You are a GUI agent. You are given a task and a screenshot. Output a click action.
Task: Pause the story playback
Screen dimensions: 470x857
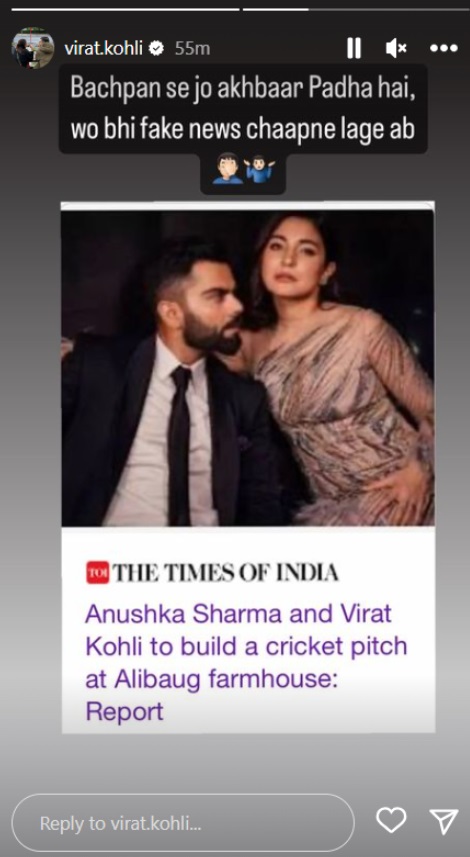tap(354, 49)
